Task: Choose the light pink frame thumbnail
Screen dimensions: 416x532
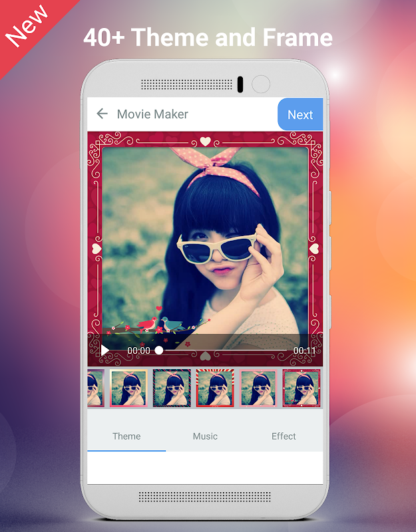Action: click(x=258, y=388)
